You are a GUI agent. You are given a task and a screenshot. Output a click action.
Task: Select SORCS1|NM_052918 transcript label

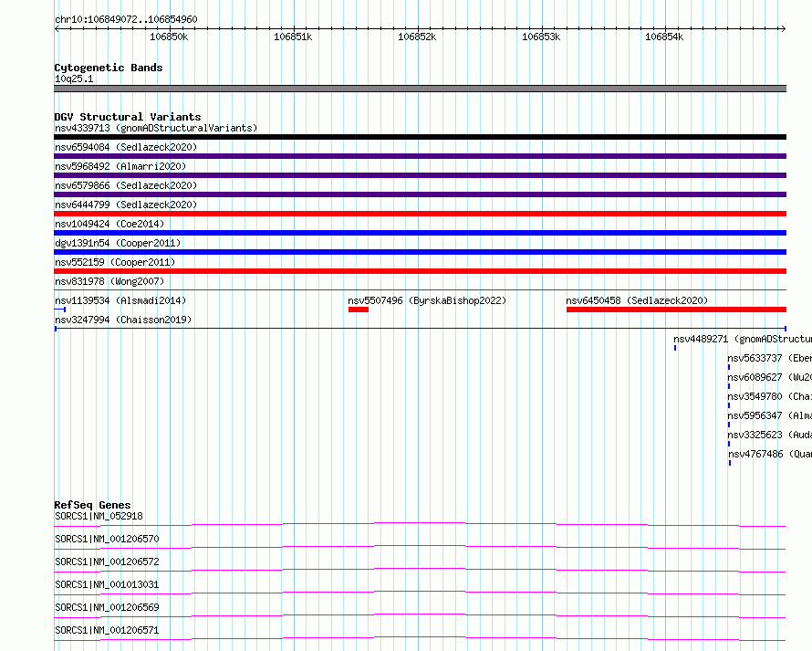99,516
